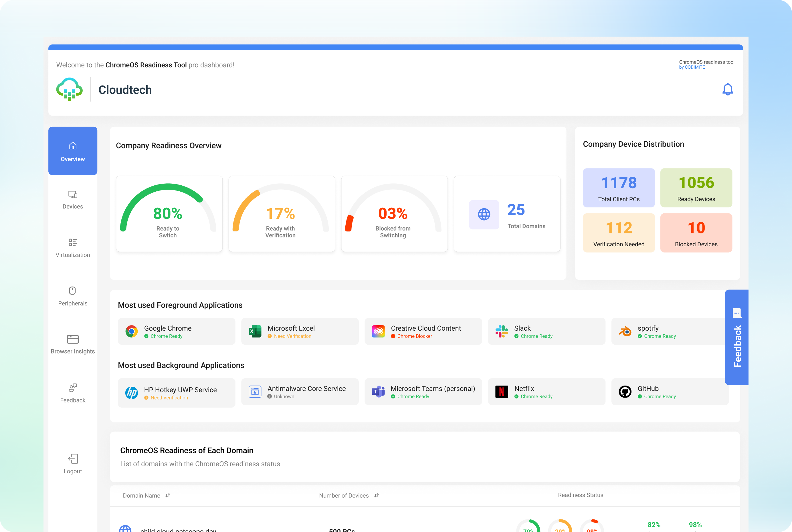Click the Cloudtech cloud logo
This screenshot has width=792, height=532.
pos(69,89)
